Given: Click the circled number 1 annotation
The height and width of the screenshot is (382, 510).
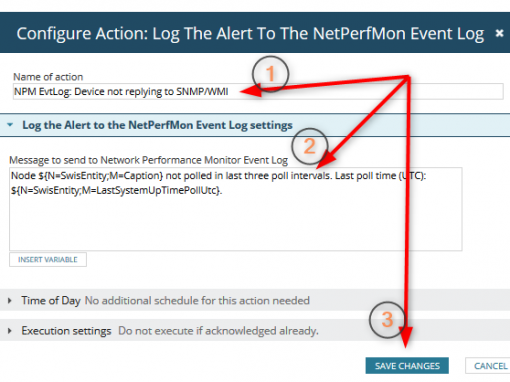Looking at the screenshot, I should tap(270, 74).
